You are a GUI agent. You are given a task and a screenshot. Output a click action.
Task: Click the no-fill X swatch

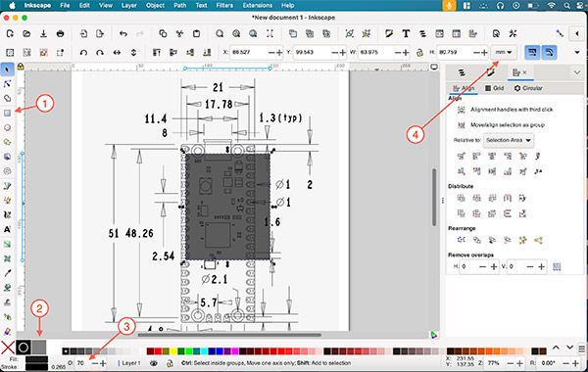8,348
